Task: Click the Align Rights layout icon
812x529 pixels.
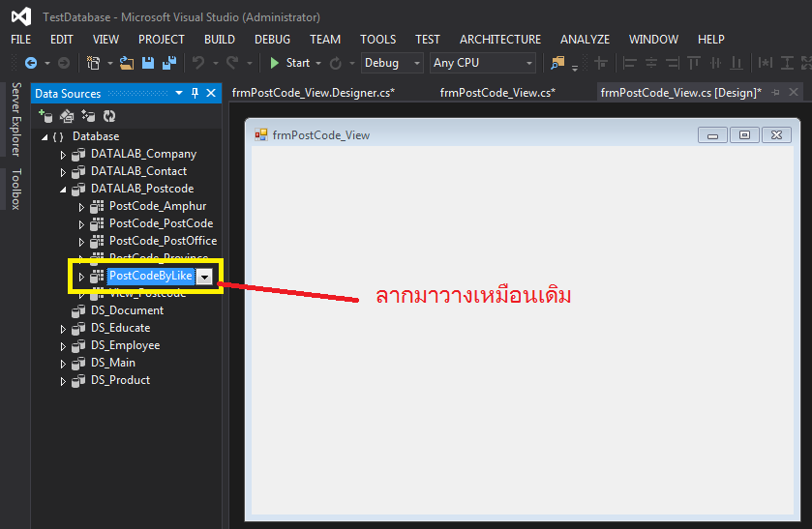Action: [x=673, y=63]
